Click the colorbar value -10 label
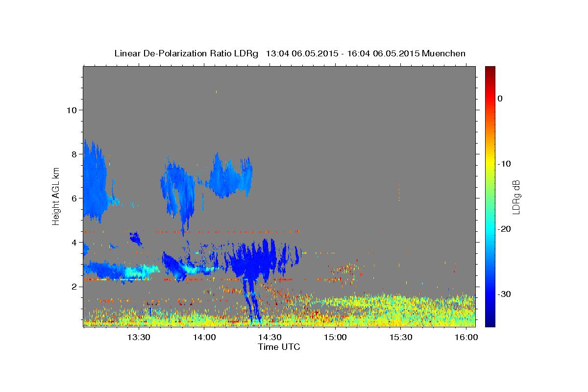Viewport: 588px width, 392px height. 504,164
